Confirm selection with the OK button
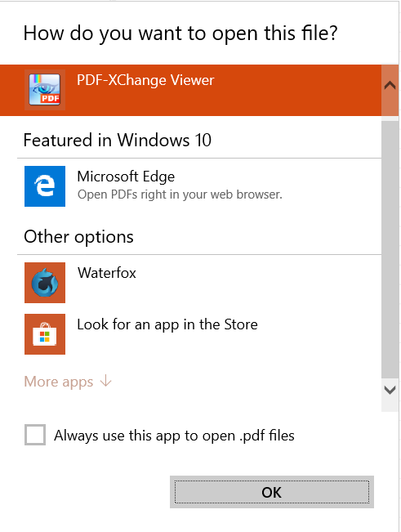Image resolution: width=401 pixels, height=532 pixels. coord(272,492)
